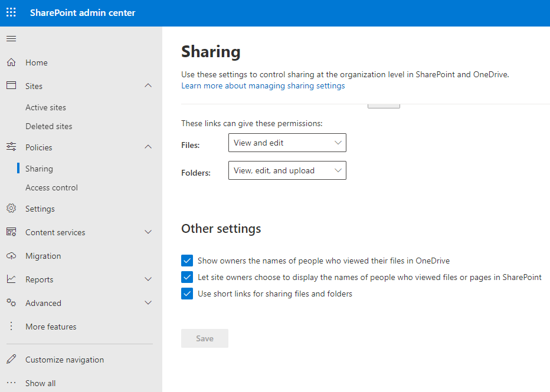Click Customize navigation label
The image size is (550, 392).
pyautogui.click(x=64, y=360)
